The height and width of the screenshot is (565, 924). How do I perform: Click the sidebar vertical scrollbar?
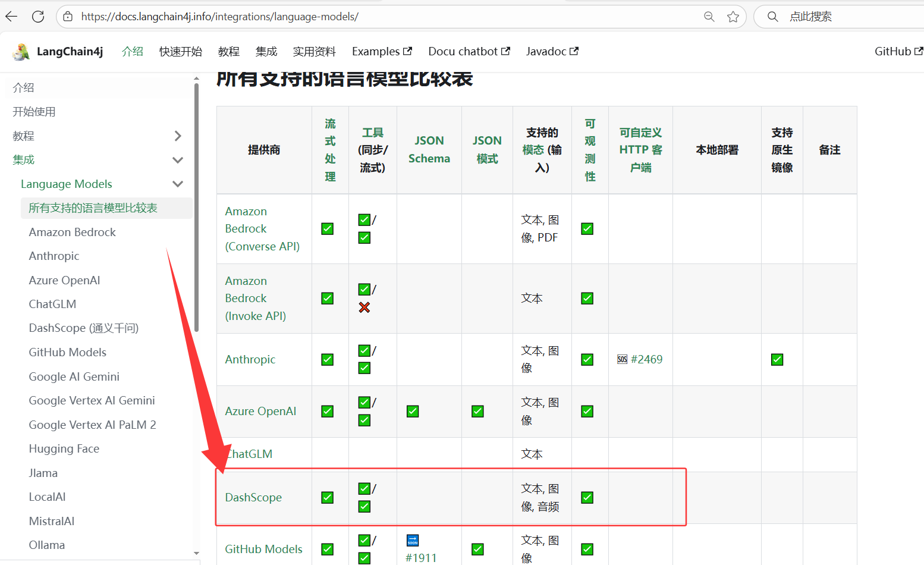point(196,208)
